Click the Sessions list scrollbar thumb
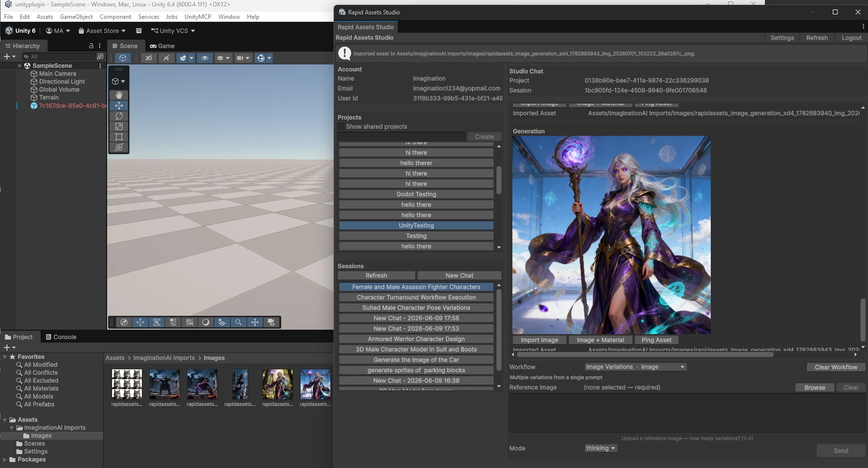868x468 pixels. (x=498, y=330)
